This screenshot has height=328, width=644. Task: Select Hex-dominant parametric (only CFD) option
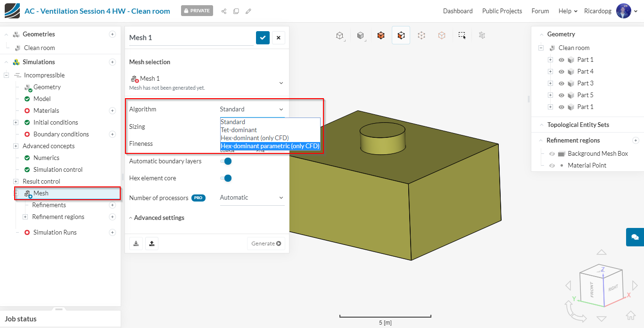(270, 146)
